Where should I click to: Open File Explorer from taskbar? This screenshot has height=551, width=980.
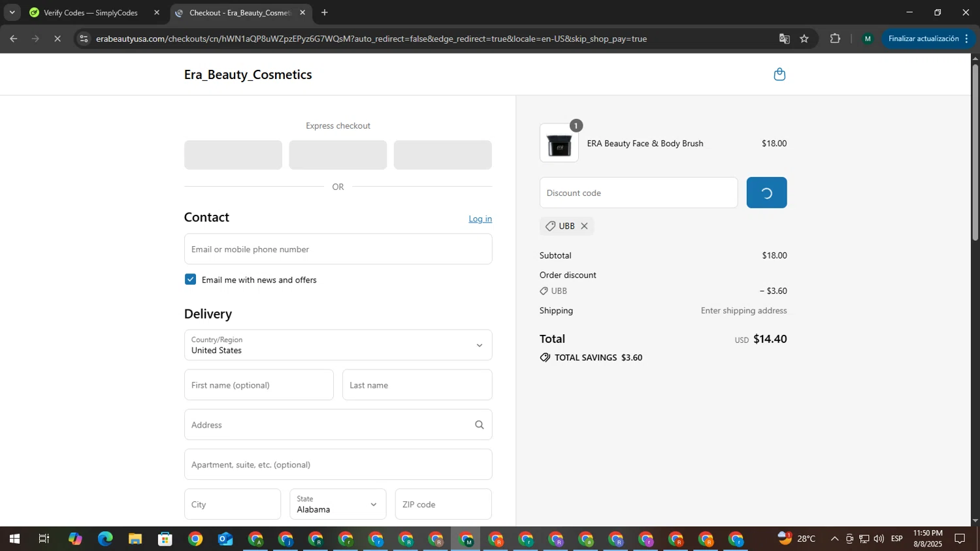tap(135, 539)
